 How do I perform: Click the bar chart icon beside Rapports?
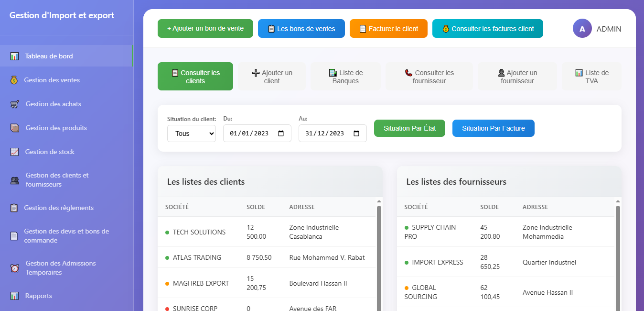pos(15,296)
